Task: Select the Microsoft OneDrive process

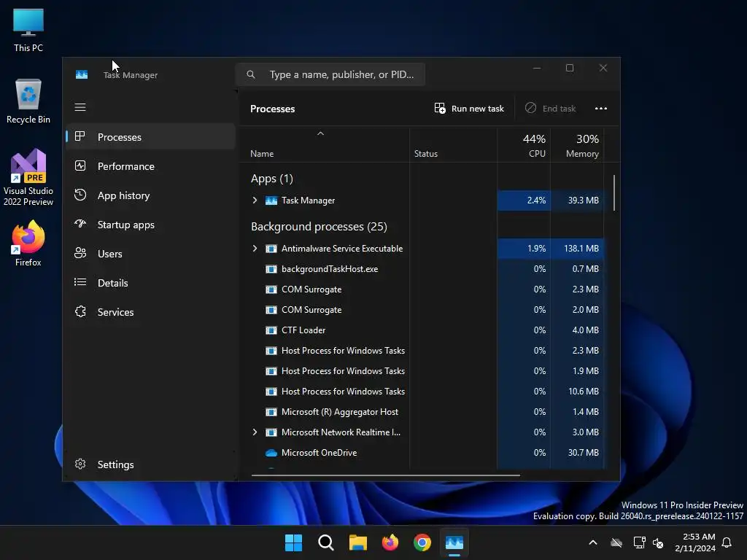Action: point(422,453)
